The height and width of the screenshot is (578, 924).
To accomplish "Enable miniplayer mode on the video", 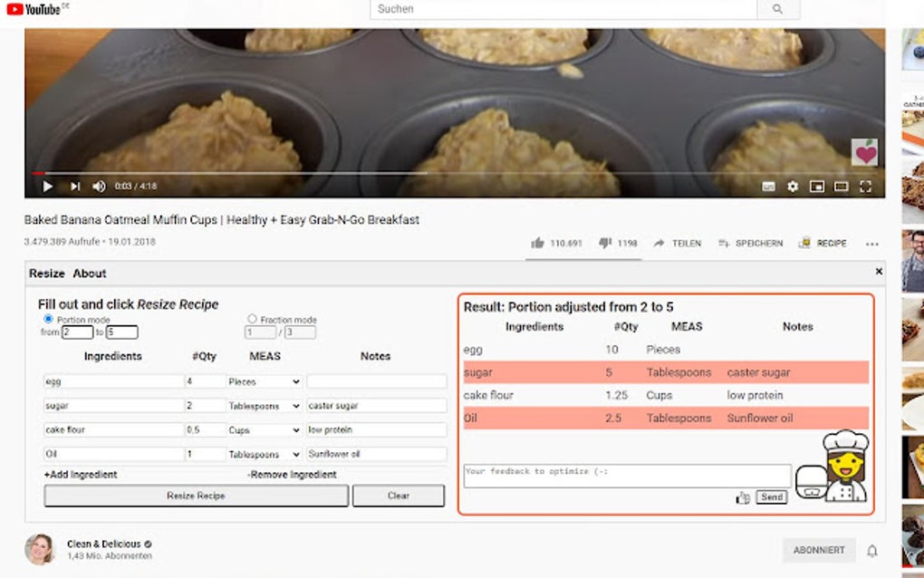I will [817, 186].
